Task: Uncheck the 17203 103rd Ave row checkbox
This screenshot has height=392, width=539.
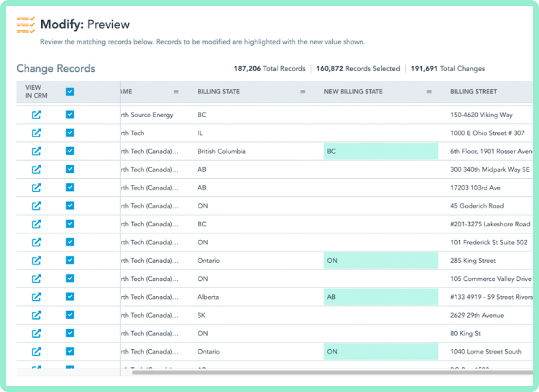Action: [70, 187]
